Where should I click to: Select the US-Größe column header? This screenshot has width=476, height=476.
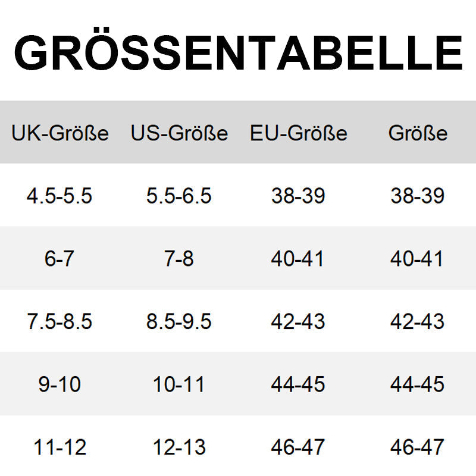[179, 133]
